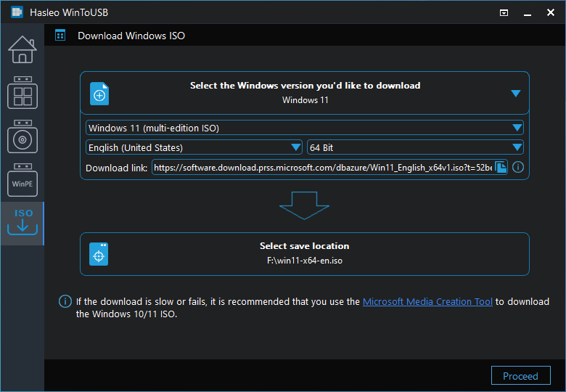Click the Download Windows ISO page title
The width and height of the screenshot is (566, 392).
coord(131,36)
